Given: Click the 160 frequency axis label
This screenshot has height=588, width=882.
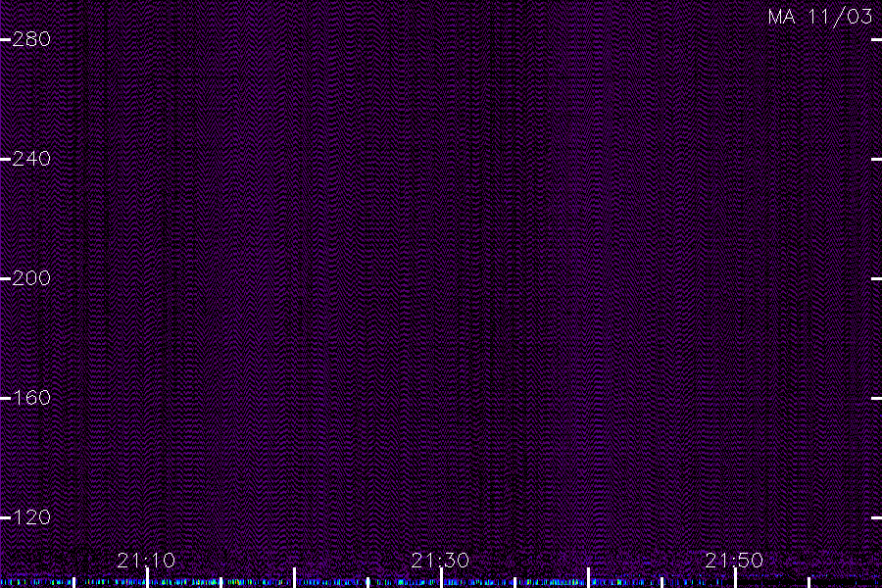Looking at the screenshot, I should 31,398.
